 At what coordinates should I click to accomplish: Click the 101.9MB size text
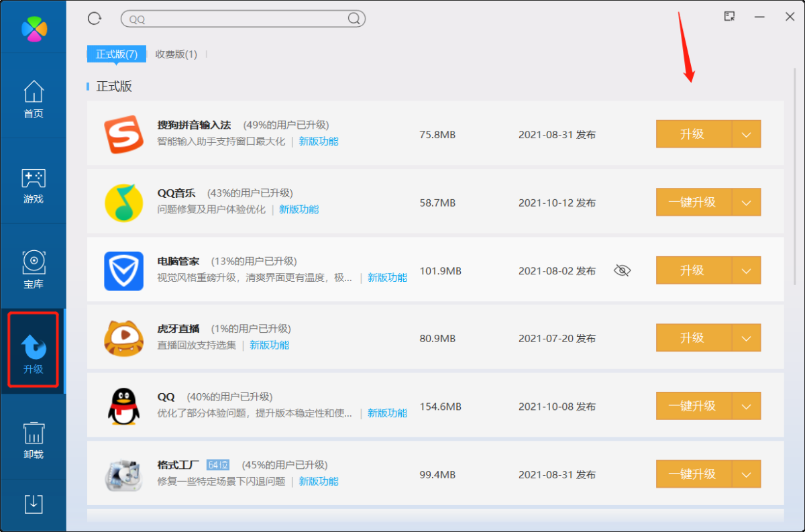[441, 271]
